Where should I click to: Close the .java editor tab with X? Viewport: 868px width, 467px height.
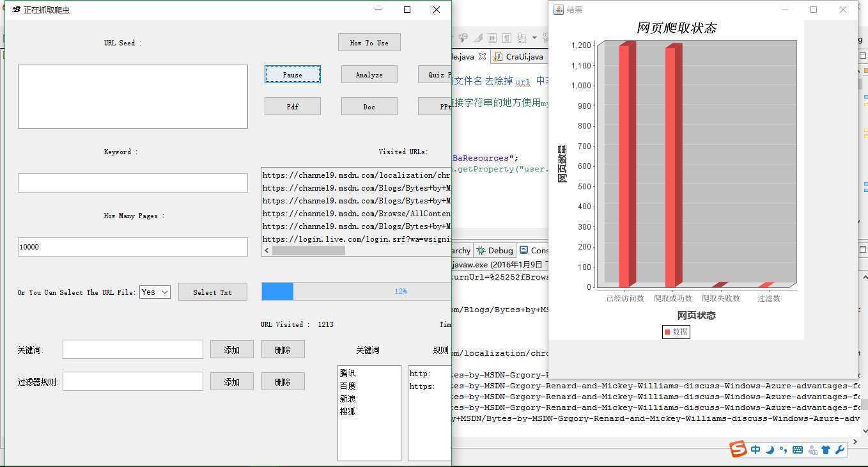(483, 56)
